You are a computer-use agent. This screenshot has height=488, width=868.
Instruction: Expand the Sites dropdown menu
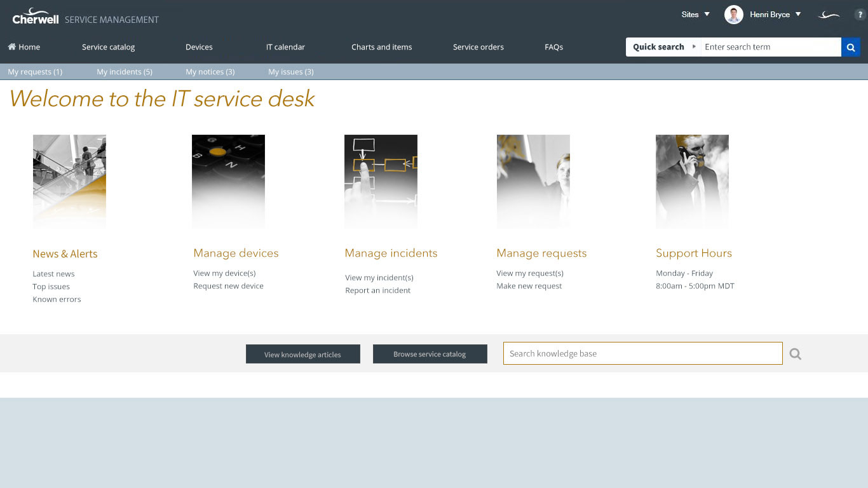(x=695, y=15)
